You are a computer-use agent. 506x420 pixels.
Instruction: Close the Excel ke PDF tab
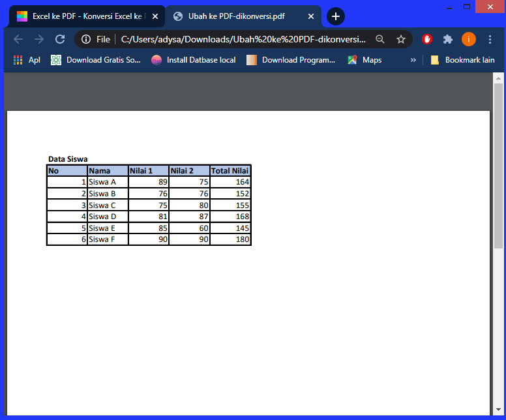tap(155, 16)
